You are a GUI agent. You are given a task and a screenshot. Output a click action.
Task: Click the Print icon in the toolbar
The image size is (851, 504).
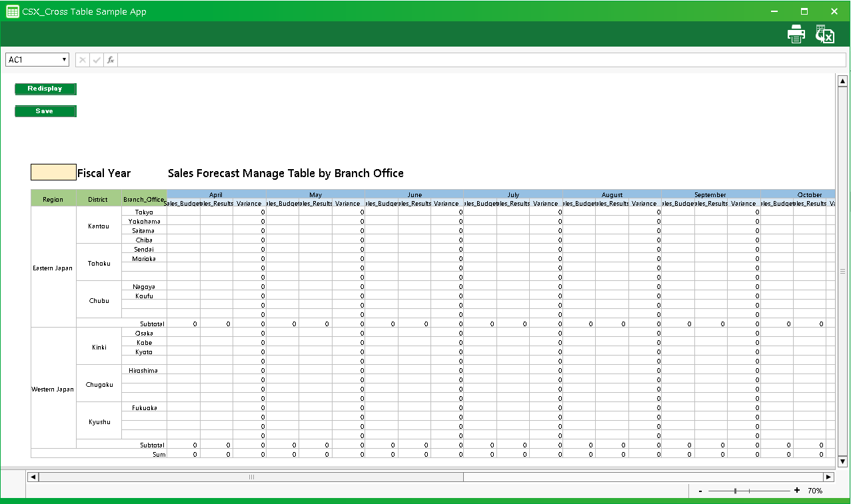(x=796, y=34)
